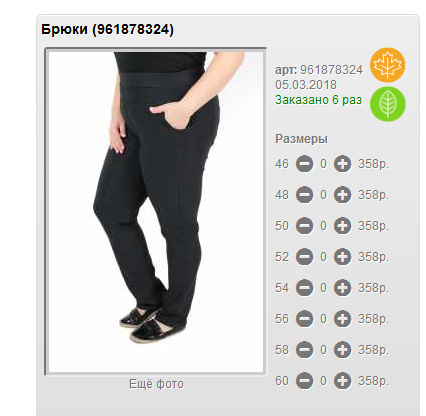The height and width of the screenshot is (416, 426).
Task: Increase quantity for size 52
Action: (x=342, y=257)
